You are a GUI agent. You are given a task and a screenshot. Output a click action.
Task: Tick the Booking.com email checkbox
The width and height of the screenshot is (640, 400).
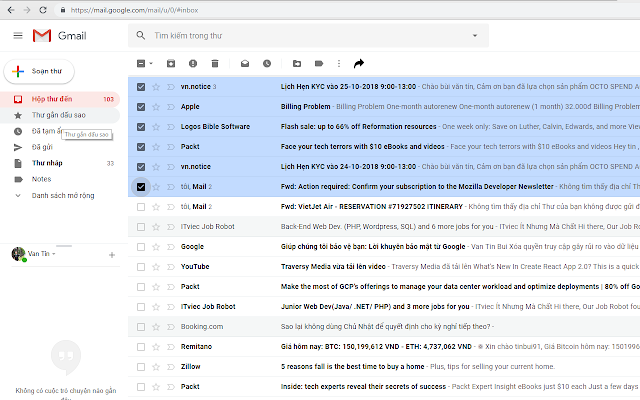click(141, 327)
